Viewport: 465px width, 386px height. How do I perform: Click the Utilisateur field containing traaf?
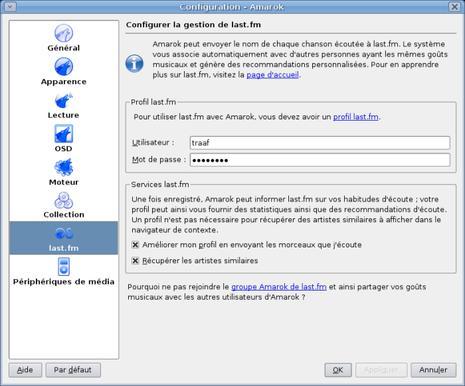click(320, 143)
